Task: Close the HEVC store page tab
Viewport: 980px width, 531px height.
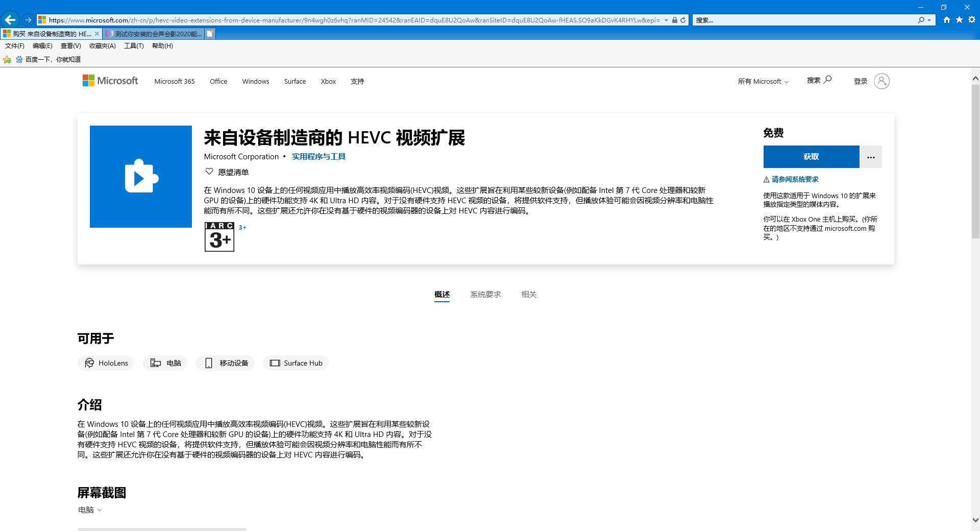Action: click(97, 34)
